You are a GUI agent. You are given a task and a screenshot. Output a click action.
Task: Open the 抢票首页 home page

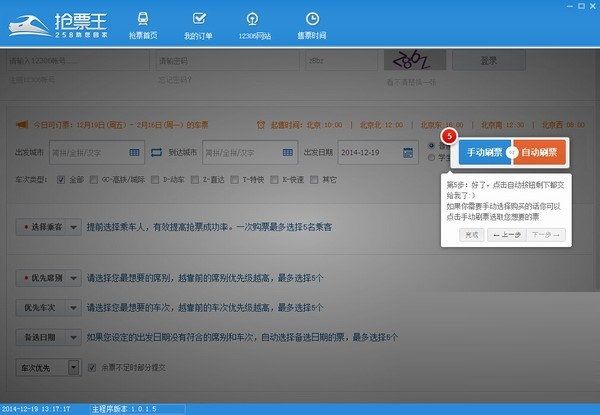click(x=143, y=25)
